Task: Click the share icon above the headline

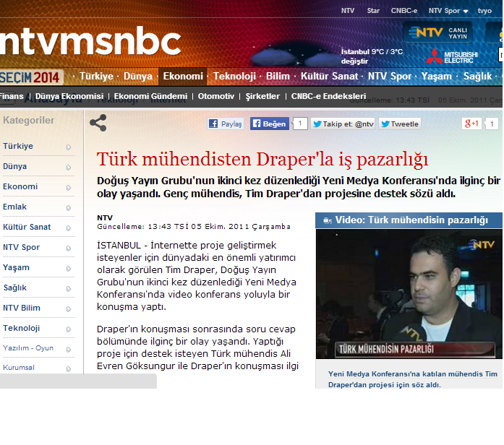Action: click(98, 123)
